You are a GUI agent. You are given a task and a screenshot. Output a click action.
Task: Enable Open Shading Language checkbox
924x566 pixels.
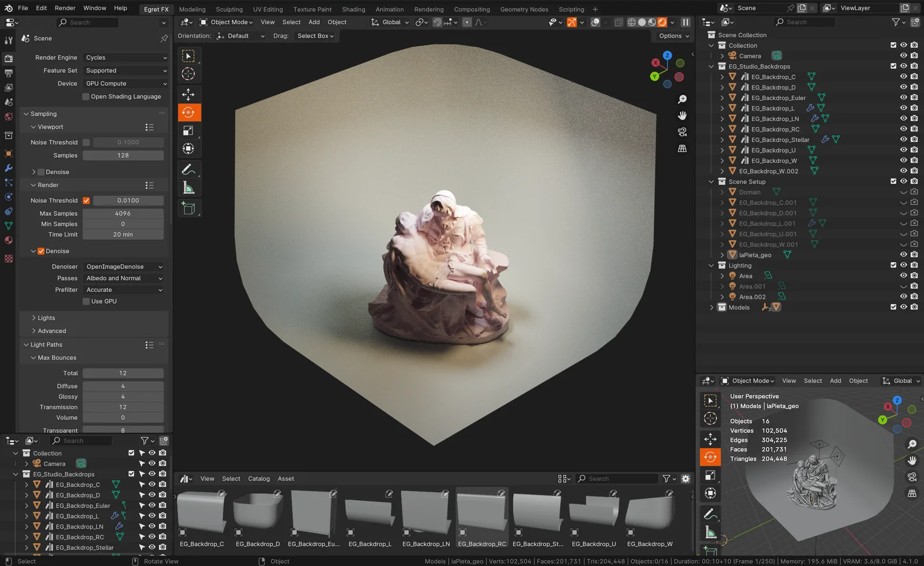pos(85,96)
